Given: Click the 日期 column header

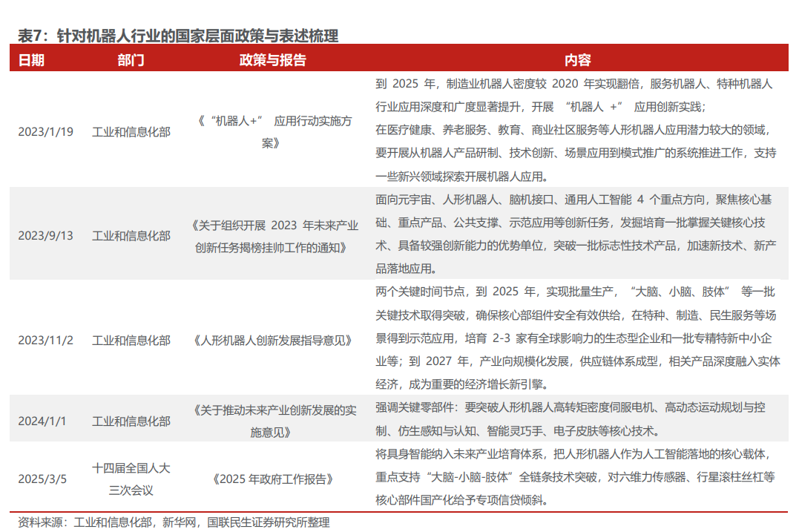Looking at the screenshot, I should (31, 60).
